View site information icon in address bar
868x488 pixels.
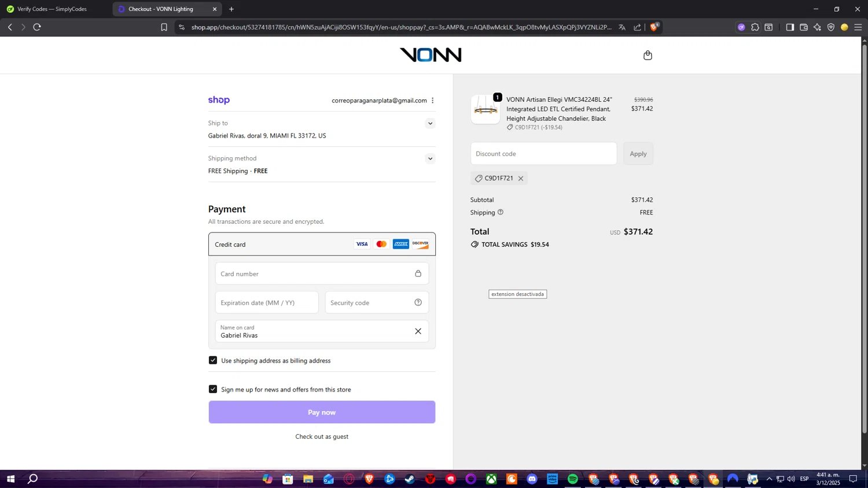[182, 27]
